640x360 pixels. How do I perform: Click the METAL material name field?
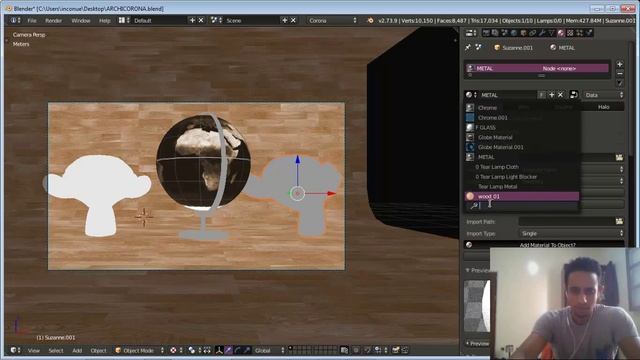pos(507,95)
